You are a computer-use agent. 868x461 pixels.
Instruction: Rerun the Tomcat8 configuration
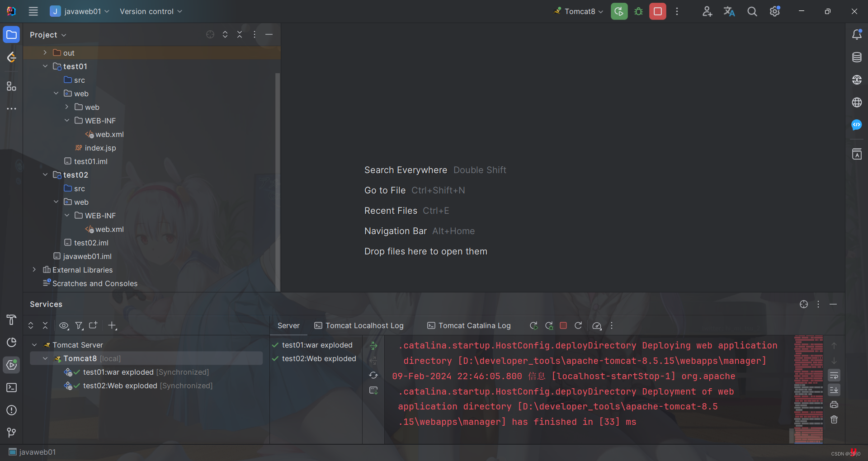(619, 11)
